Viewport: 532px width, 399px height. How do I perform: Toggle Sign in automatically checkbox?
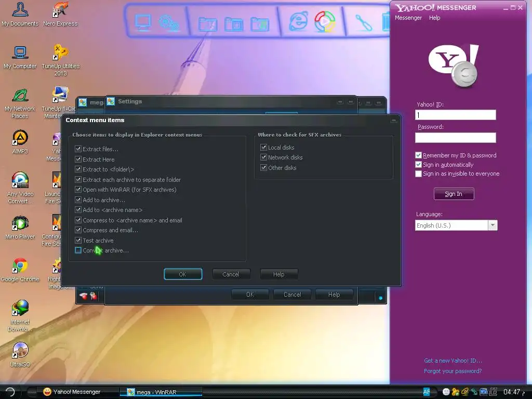coord(418,165)
